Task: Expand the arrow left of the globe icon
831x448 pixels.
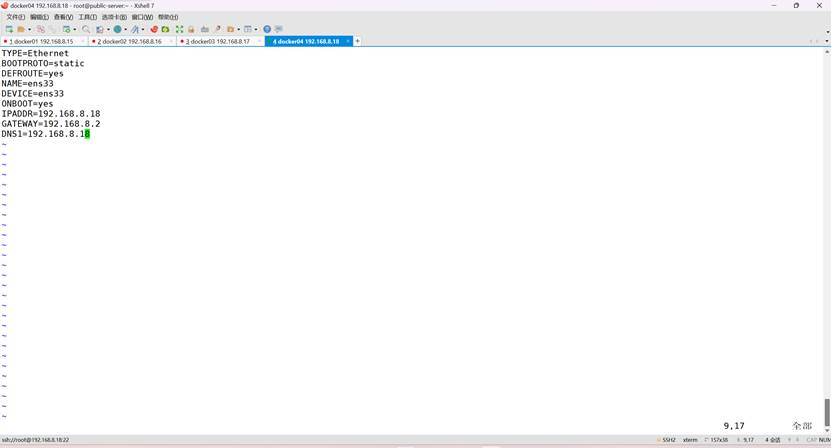Action: click(108, 29)
